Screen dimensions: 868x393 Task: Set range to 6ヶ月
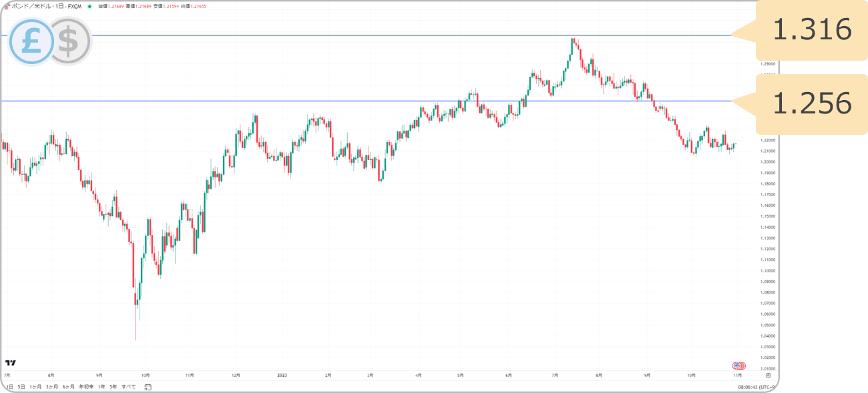69,387
